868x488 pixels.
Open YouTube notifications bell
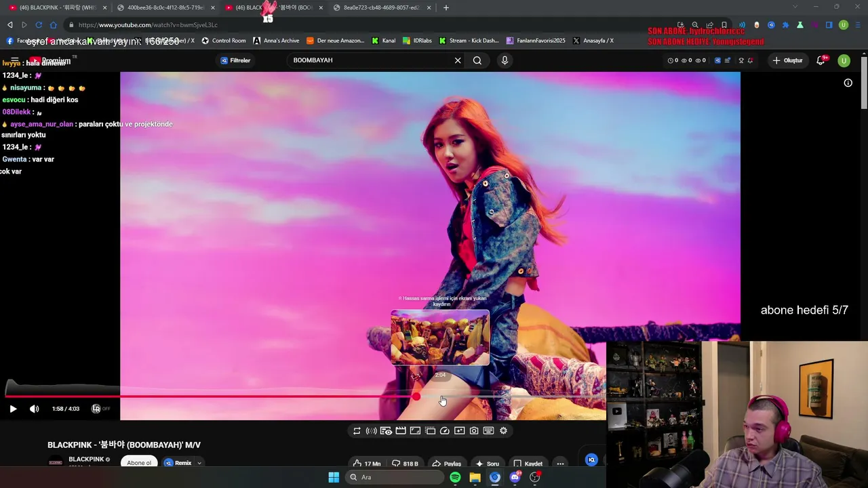[821, 60]
